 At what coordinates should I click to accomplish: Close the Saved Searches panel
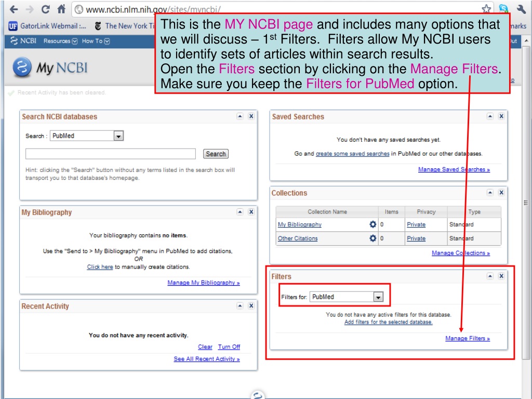click(x=501, y=116)
